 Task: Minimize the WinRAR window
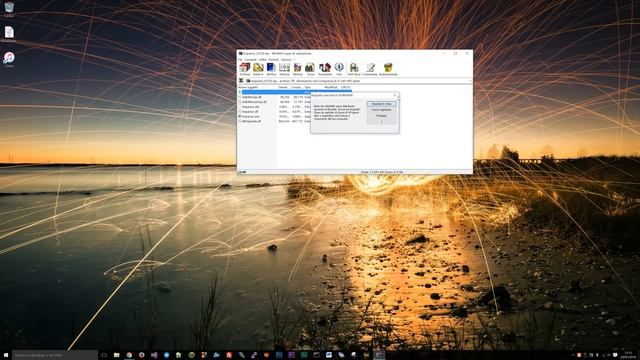pos(444,53)
